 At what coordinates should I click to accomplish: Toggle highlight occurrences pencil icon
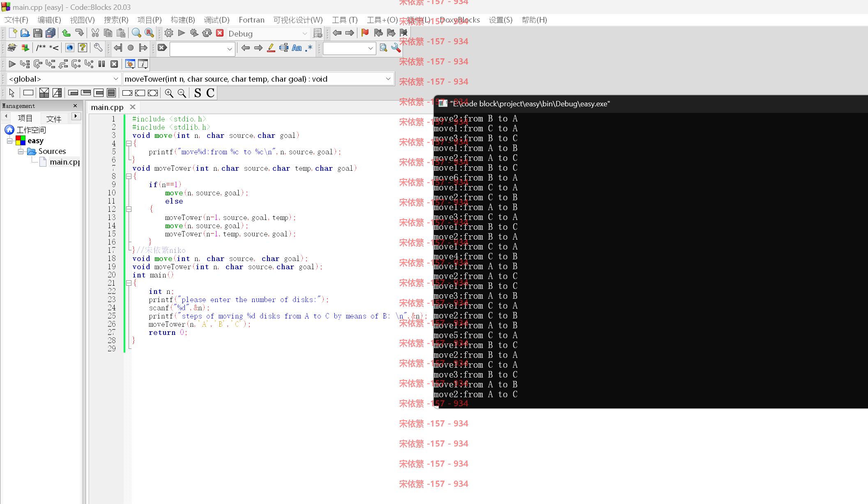pos(271,48)
